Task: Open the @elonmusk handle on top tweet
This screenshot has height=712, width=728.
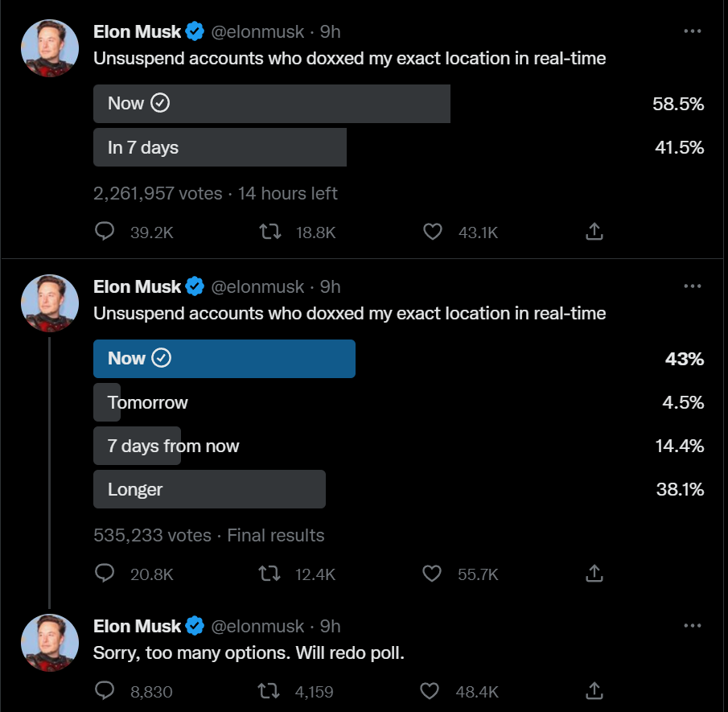Action: [257, 32]
